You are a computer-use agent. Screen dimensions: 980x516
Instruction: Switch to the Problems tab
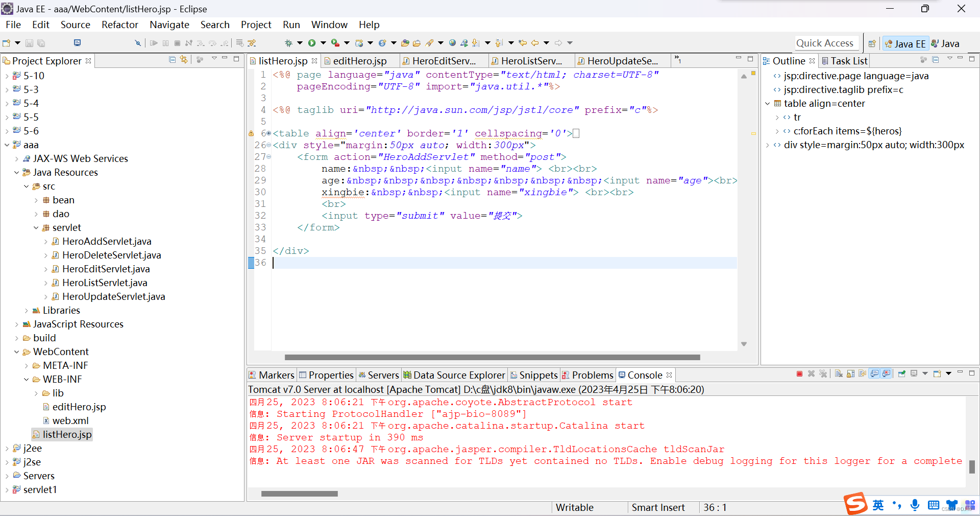tap(587, 375)
